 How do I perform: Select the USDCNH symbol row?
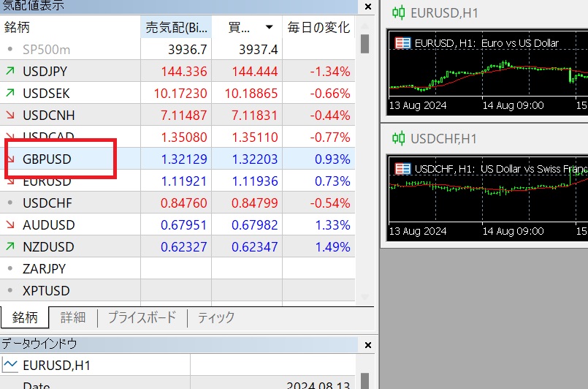tap(177, 115)
